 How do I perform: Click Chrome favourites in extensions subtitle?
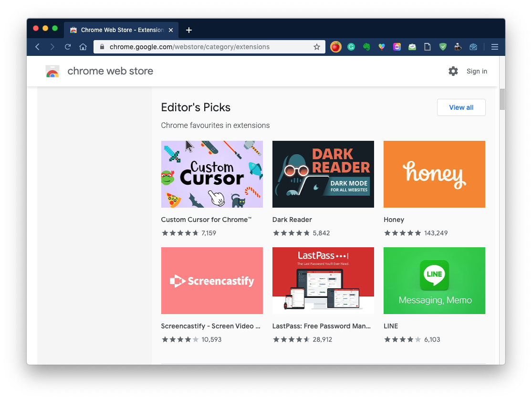(216, 125)
